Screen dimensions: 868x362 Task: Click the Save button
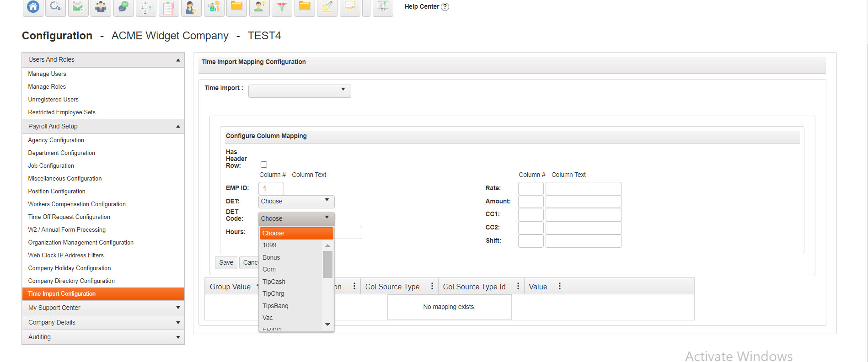pyautogui.click(x=226, y=262)
